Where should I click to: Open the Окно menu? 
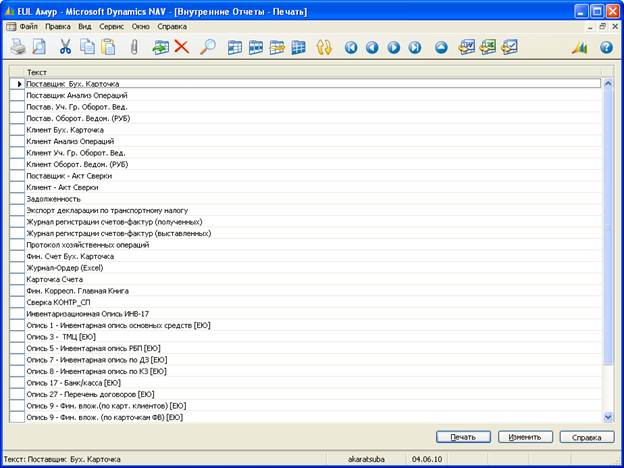[141, 26]
